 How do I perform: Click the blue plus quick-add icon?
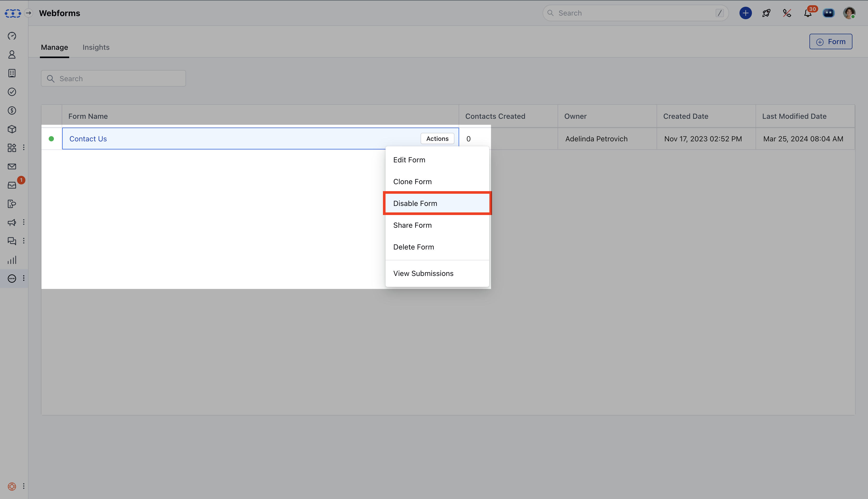745,13
